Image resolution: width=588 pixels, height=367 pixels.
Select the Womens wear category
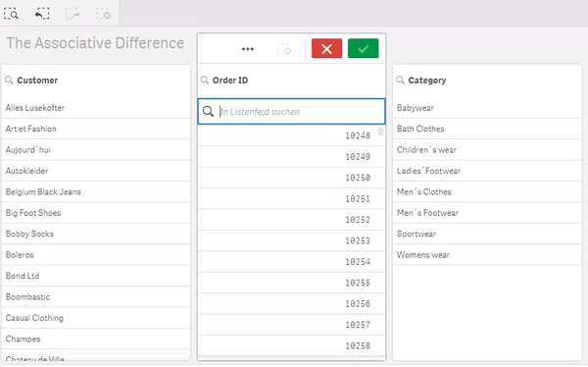pos(487,255)
